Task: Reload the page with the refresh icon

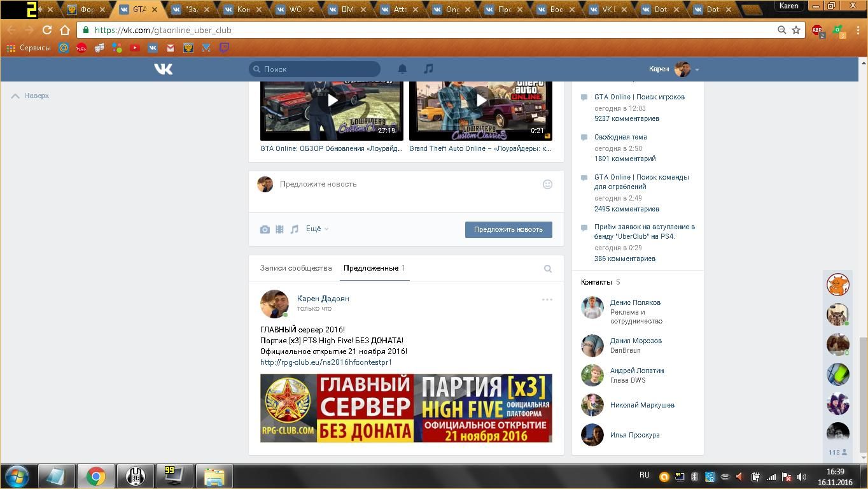Action: coord(46,30)
